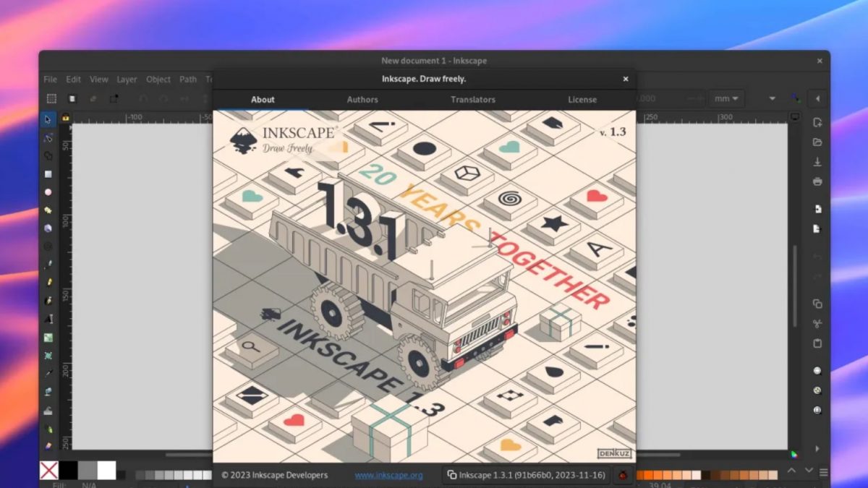Open the File menu

point(50,80)
